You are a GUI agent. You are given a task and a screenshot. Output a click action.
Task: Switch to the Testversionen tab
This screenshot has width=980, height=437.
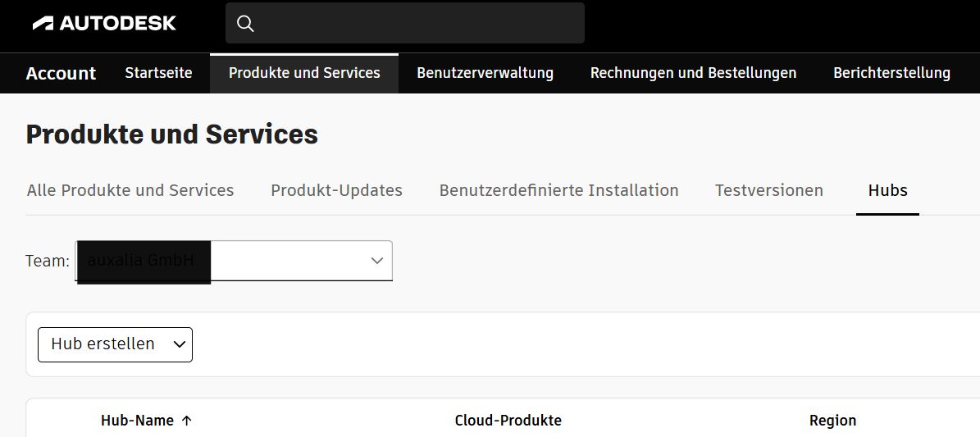click(x=768, y=190)
